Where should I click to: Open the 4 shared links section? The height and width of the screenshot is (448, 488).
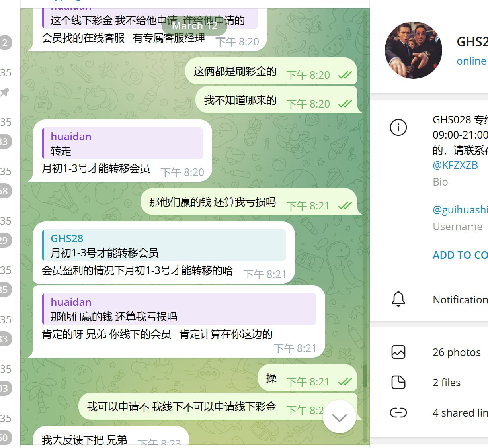pyautogui.click(x=460, y=413)
